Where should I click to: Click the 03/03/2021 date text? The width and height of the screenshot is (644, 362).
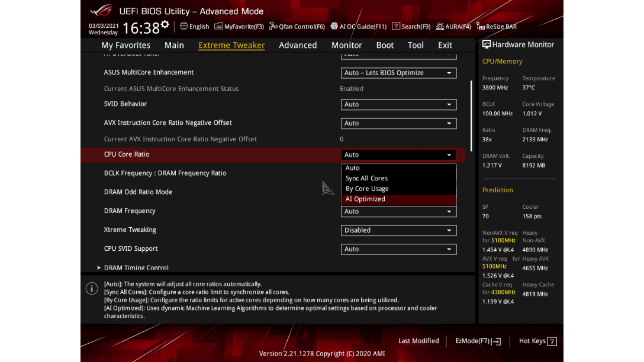pyautogui.click(x=104, y=25)
